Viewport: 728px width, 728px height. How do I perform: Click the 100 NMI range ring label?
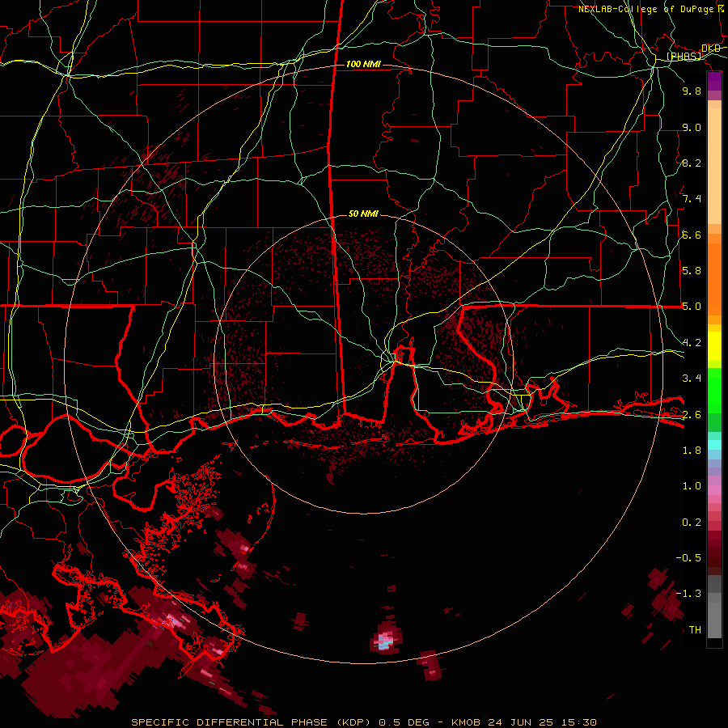(363, 64)
